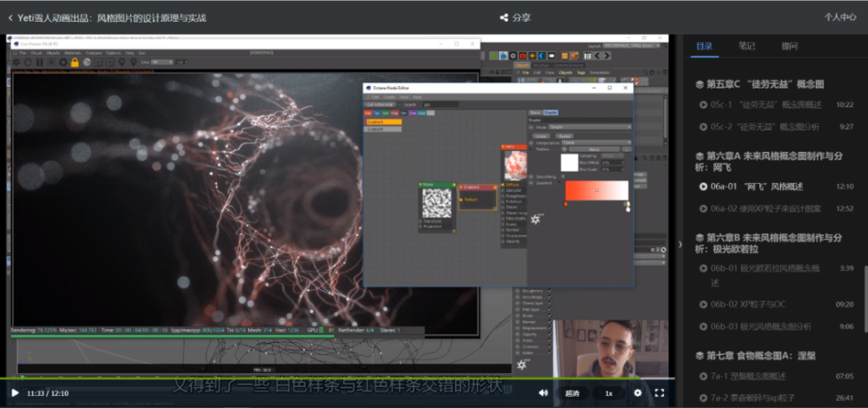Toggle the Displacement channel checkbox

pyautogui.click(x=549, y=328)
